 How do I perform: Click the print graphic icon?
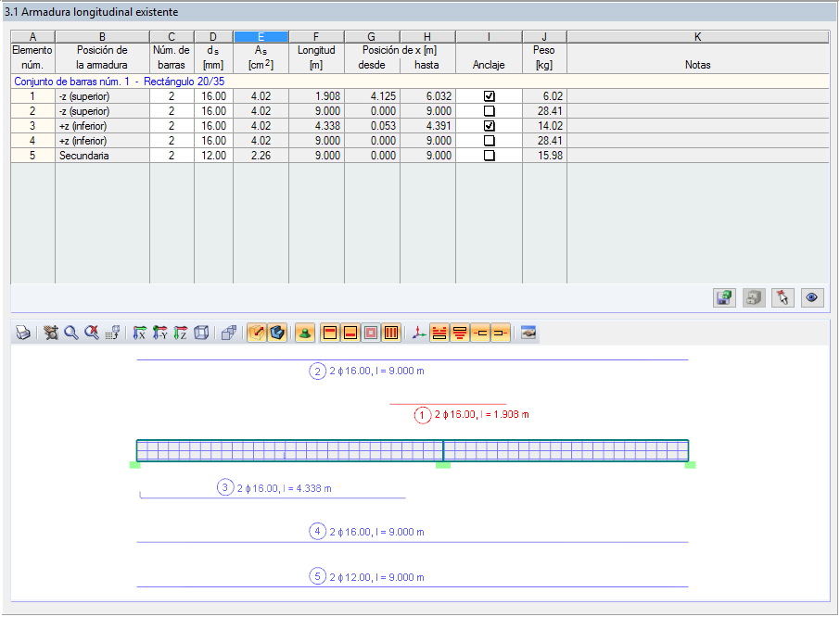(23, 333)
